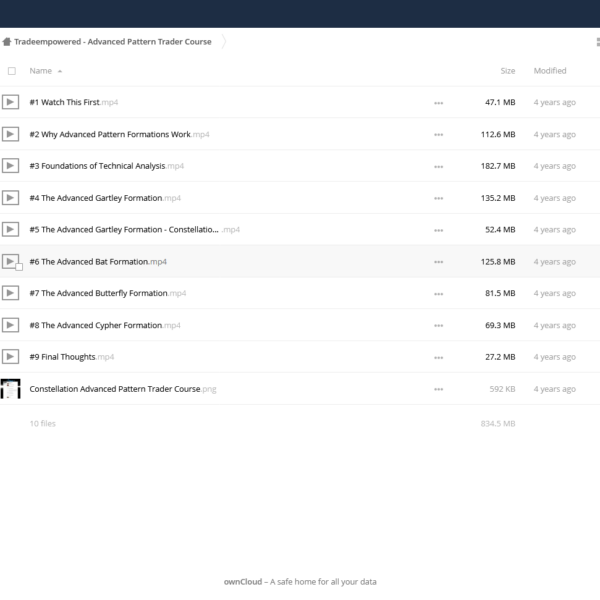600x600 pixels.
Task: Click video icon for #9 Final Thoughts
Action: pos(10,356)
